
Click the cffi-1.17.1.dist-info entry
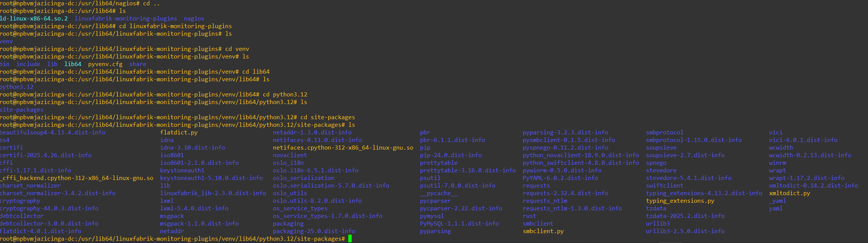point(35,170)
